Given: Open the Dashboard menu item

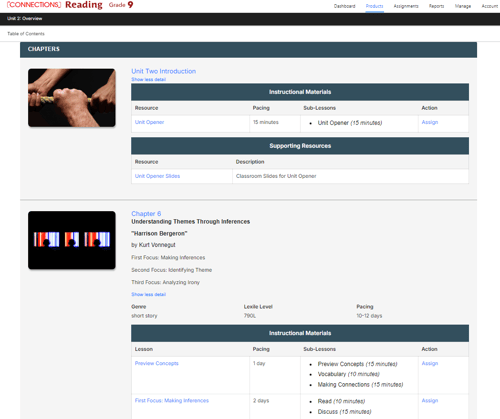Looking at the screenshot, I should point(345,6).
